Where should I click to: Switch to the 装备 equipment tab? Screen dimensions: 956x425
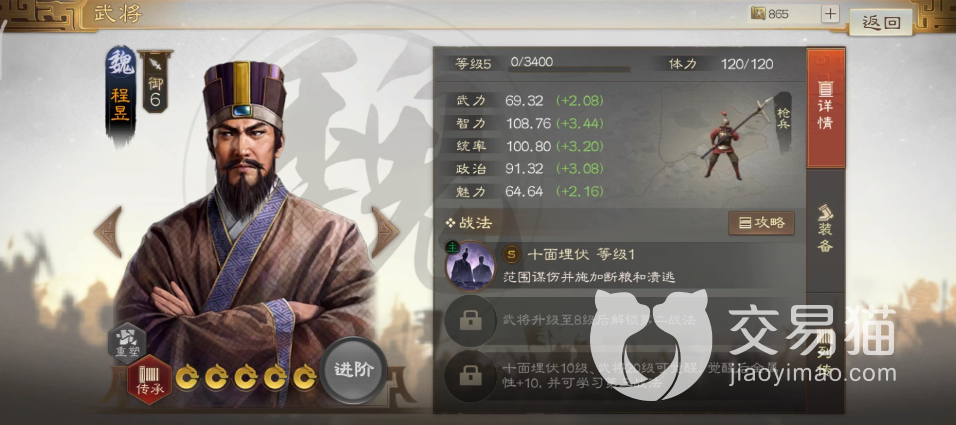[826, 230]
